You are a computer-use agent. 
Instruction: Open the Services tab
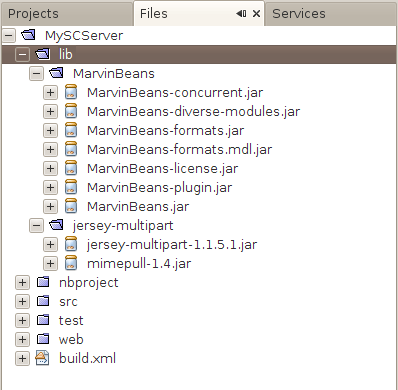tap(330, 14)
